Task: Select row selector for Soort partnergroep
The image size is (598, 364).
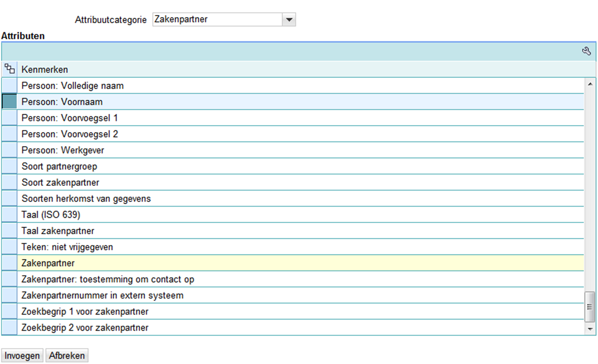Action: coord(9,166)
